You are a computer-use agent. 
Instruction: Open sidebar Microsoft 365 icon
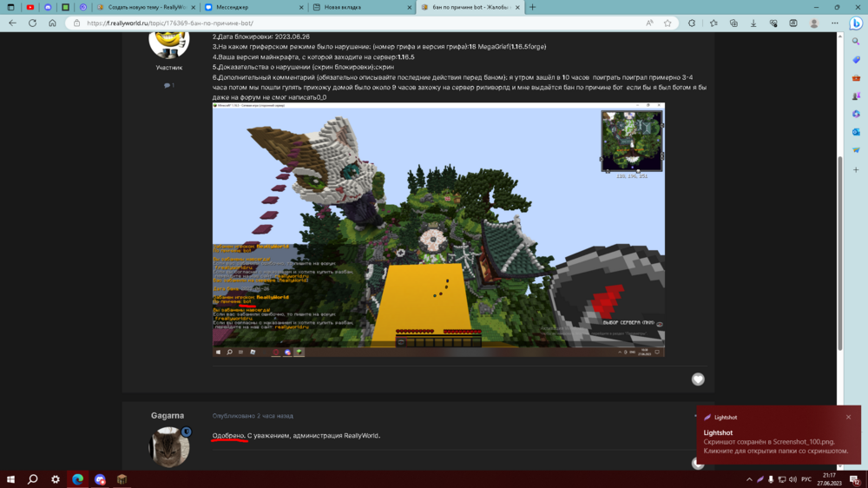pyautogui.click(x=856, y=114)
